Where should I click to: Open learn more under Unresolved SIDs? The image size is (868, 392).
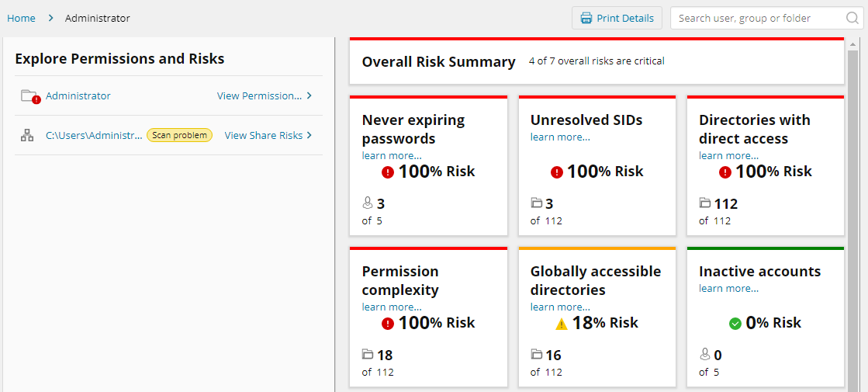coord(559,137)
